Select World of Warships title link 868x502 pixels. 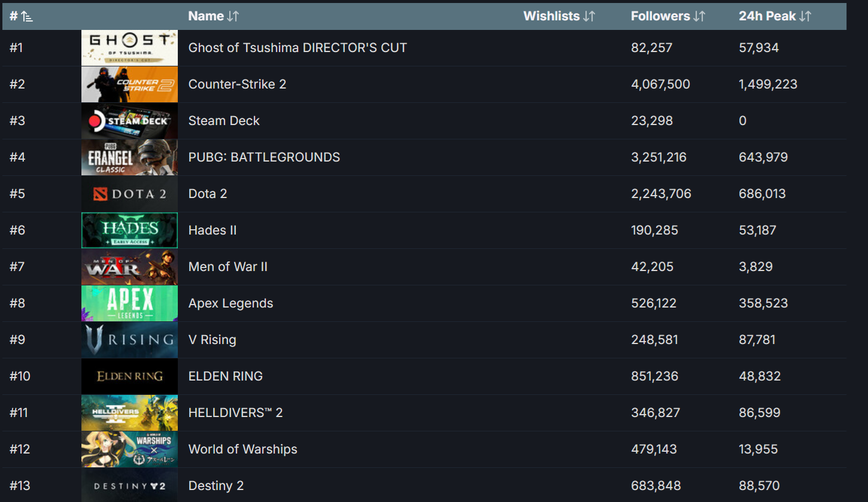click(242, 449)
